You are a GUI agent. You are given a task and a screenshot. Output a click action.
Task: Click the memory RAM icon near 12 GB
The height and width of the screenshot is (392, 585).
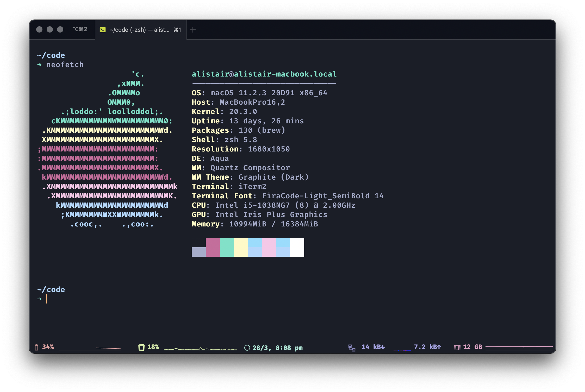pyautogui.click(x=457, y=347)
